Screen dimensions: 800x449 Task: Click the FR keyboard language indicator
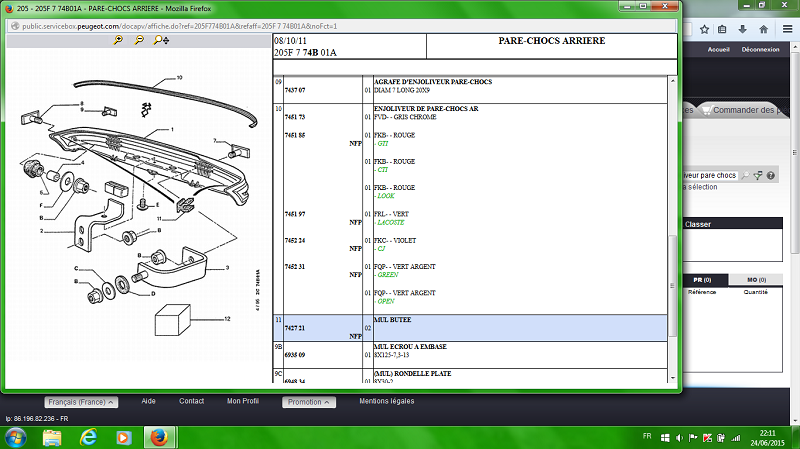[647, 436]
